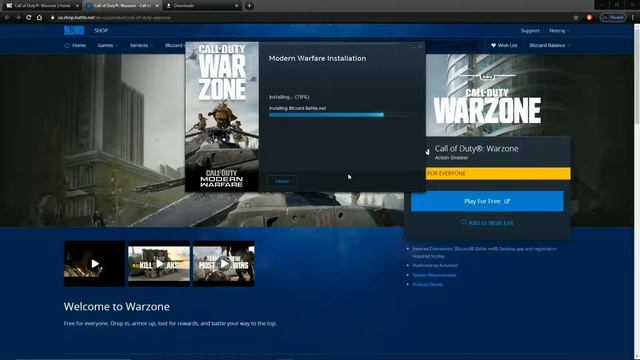Click the Play For Free button
This screenshot has height=360, width=640.
click(487, 201)
